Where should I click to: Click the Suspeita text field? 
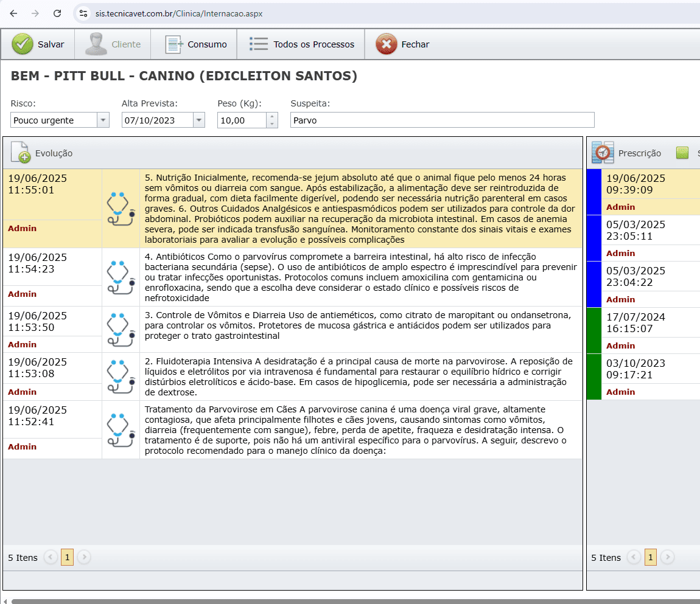pos(442,120)
